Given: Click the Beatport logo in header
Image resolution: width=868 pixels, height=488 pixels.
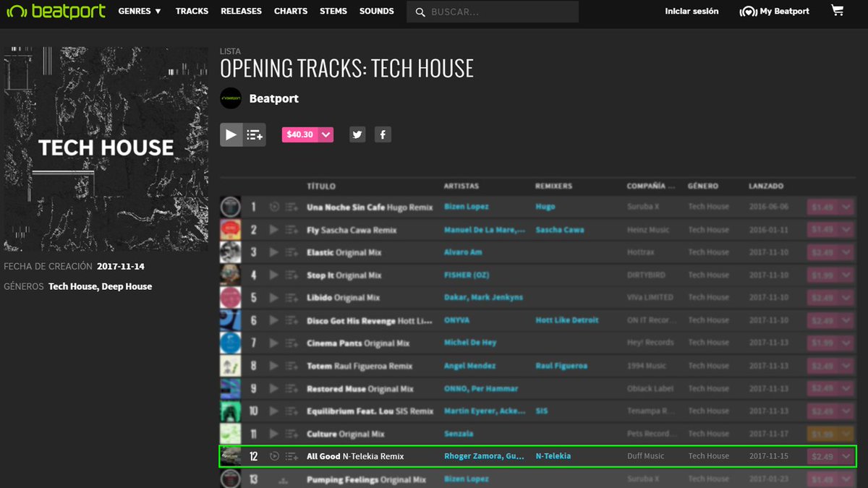Looking at the screenshot, I should [56, 12].
